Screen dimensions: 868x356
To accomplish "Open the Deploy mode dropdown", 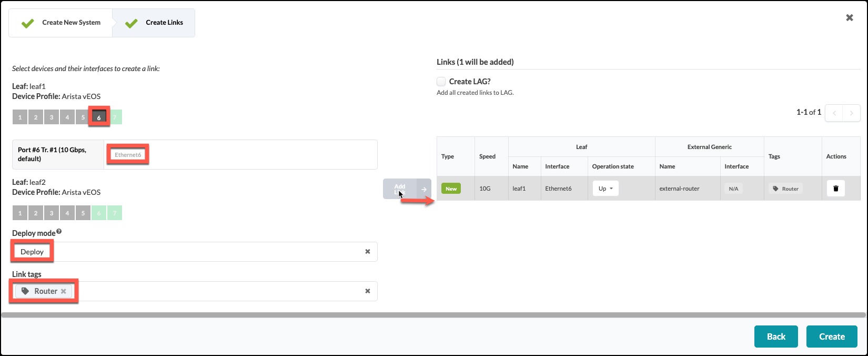I will pyautogui.click(x=210, y=252).
